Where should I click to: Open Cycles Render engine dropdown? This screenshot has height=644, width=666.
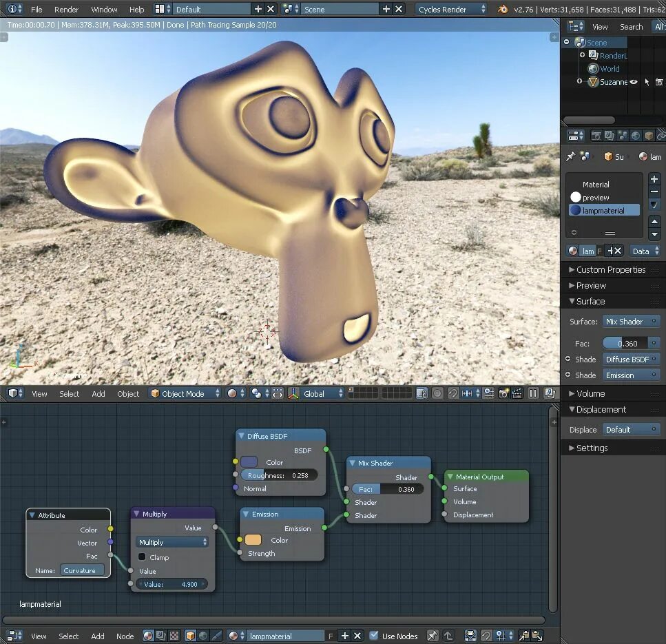pyautogui.click(x=450, y=9)
